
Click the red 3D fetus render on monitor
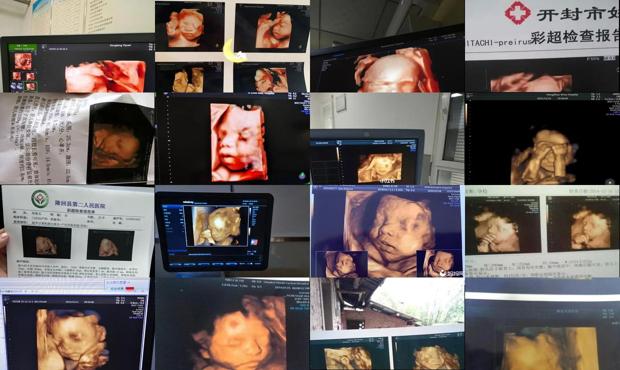coord(105,76)
